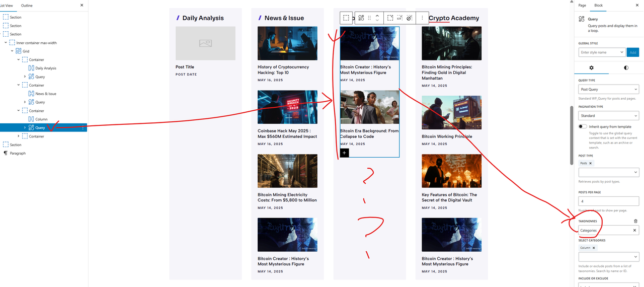Click the Crypto Academy heading
Screen dimensions: 644x287
[x=454, y=18]
